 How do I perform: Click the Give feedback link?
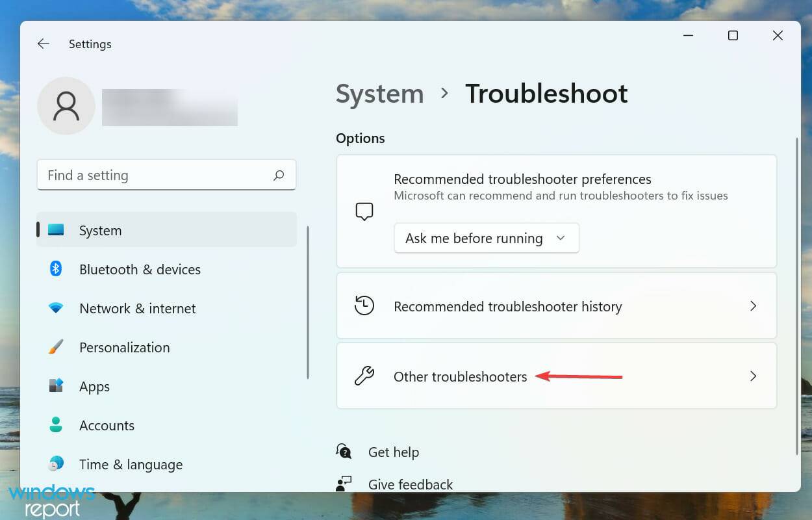tap(410, 484)
